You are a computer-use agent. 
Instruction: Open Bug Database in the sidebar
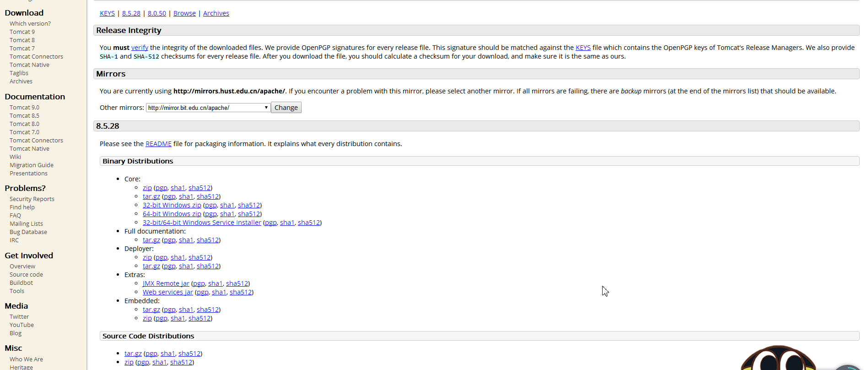(28, 232)
